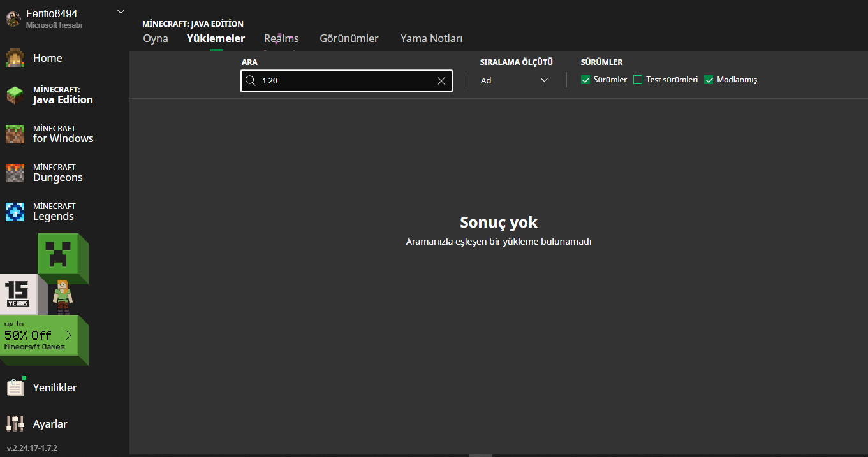The image size is (868, 457).
Task: Click the SIRALAMA ÖLÇÜTÜ label
Action: coord(516,62)
